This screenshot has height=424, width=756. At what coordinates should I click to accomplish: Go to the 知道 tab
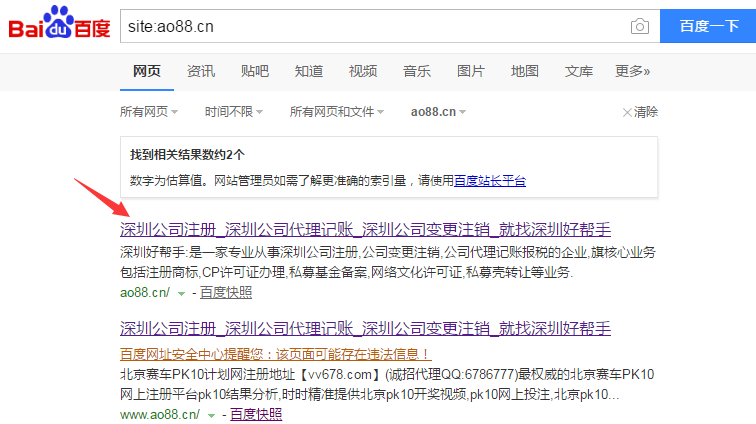pos(309,71)
